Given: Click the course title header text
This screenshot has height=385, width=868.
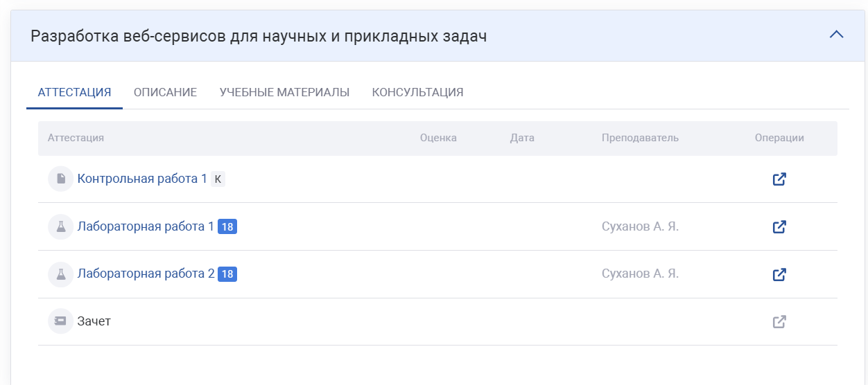Looking at the screenshot, I should point(259,36).
